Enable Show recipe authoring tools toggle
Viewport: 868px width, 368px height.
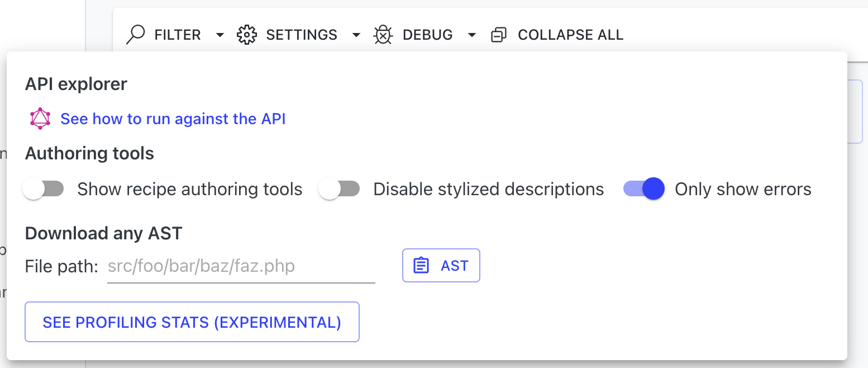[43, 189]
